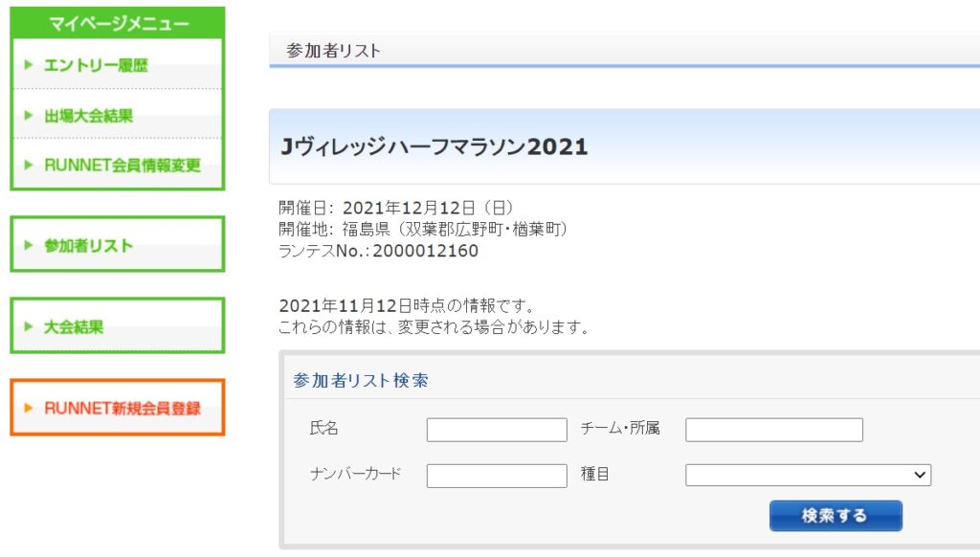The width and height of the screenshot is (980, 557).
Task: Click the arrow icon beside 出場大会結果
Action: [x=28, y=115]
